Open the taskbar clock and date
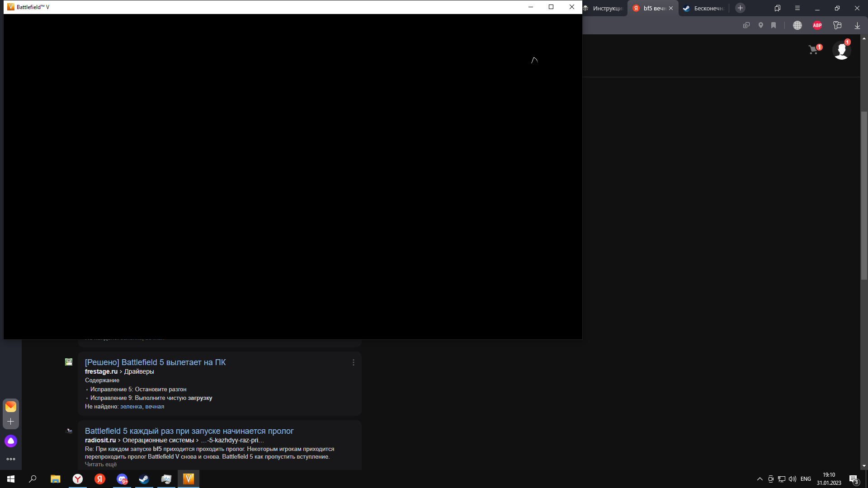The width and height of the screenshot is (868, 488). point(829,479)
